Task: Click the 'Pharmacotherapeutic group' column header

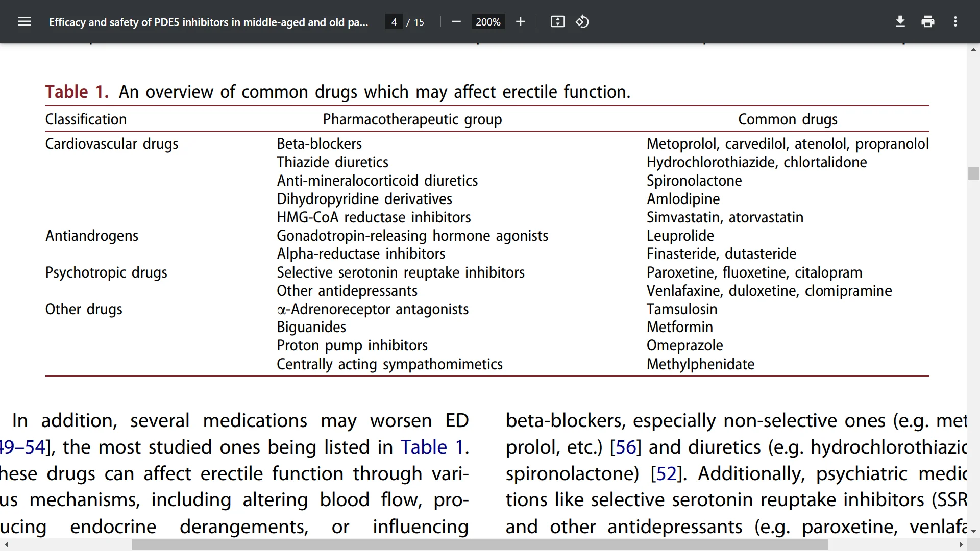Action: (412, 119)
